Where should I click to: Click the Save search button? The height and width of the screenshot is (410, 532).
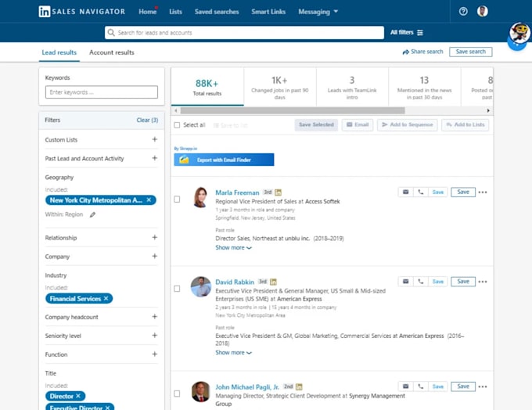coord(471,52)
